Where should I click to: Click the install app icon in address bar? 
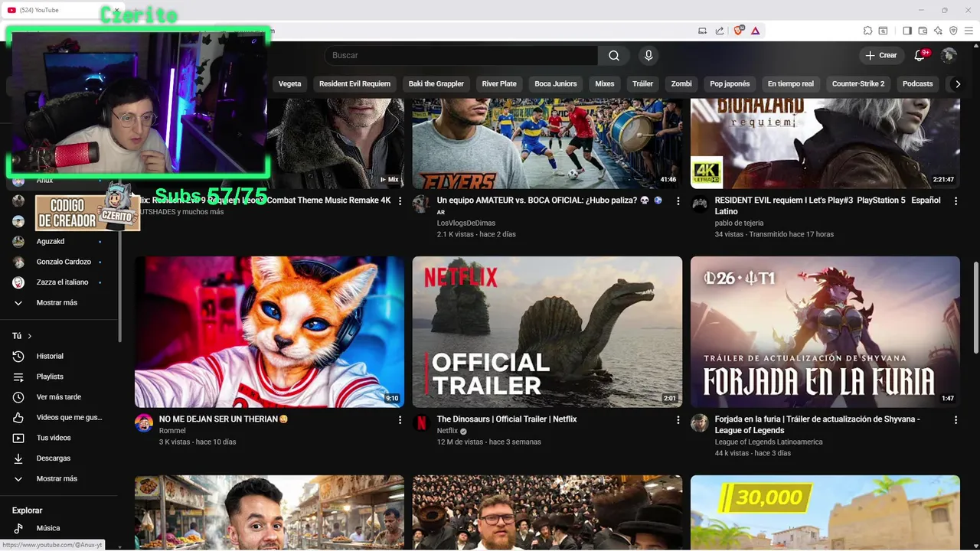703,31
